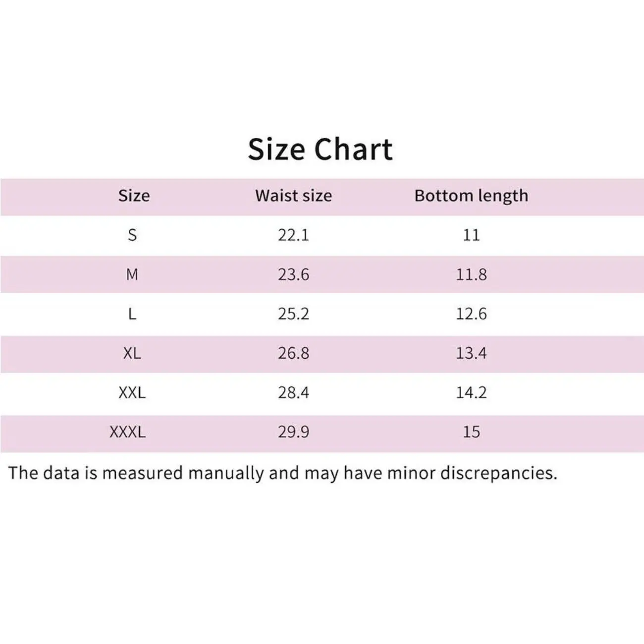
Task: Select the L size row label
Action: (x=132, y=314)
